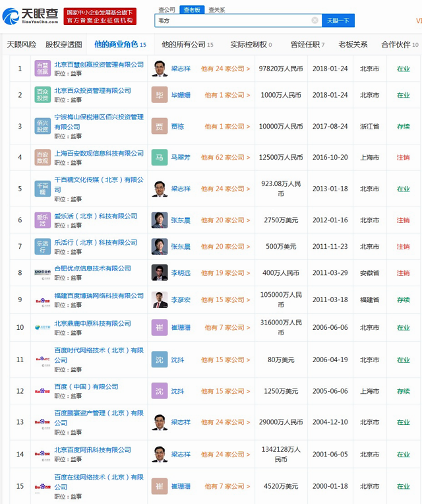422x504 pixels.
Task: Switch to the 查公司 search tab
Action: click(167, 10)
